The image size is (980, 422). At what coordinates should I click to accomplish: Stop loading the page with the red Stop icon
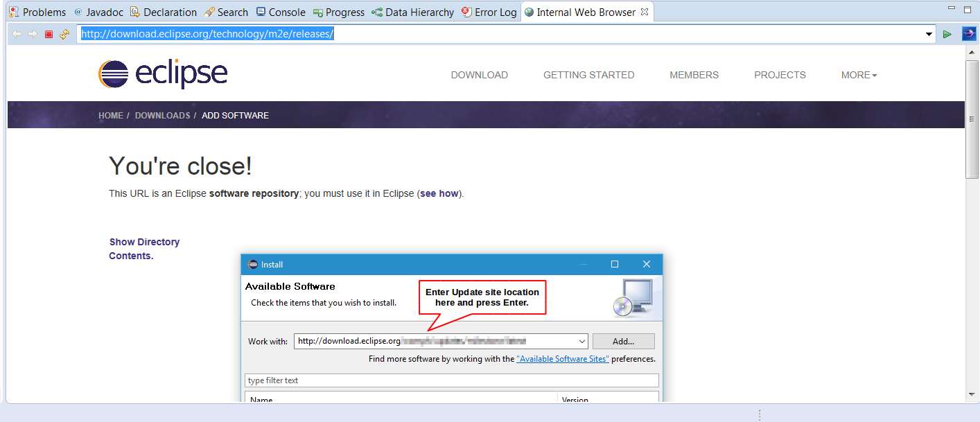click(49, 34)
